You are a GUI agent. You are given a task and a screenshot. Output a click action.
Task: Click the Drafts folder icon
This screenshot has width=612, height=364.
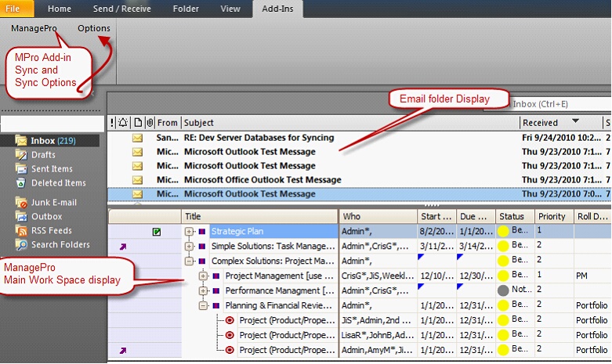[x=21, y=155]
